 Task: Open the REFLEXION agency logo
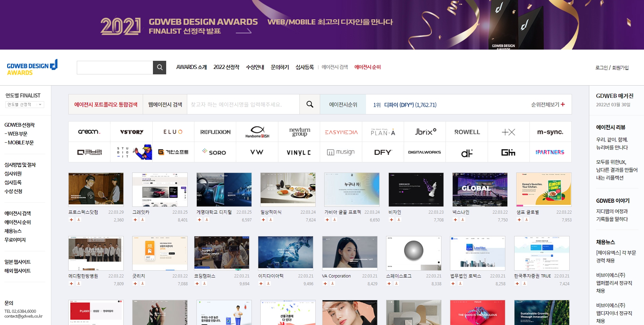pyautogui.click(x=215, y=132)
